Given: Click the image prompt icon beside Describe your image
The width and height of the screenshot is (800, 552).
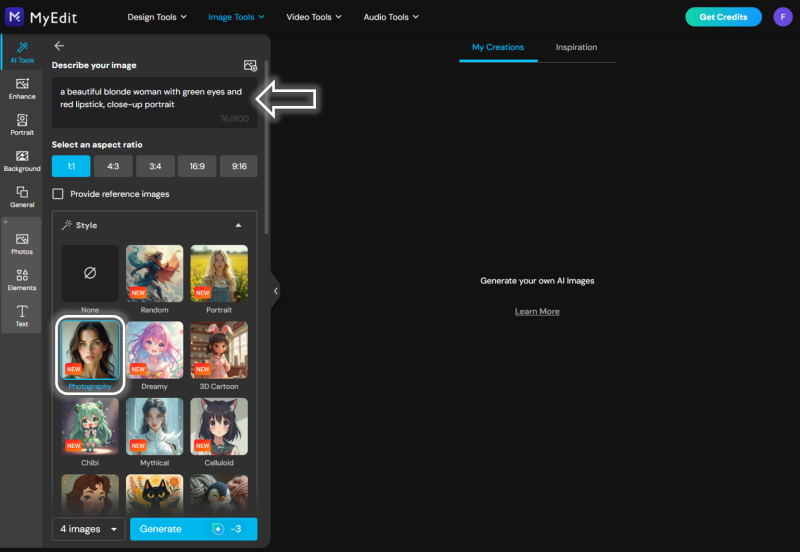Looking at the screenshot, I should pos(250,65).
